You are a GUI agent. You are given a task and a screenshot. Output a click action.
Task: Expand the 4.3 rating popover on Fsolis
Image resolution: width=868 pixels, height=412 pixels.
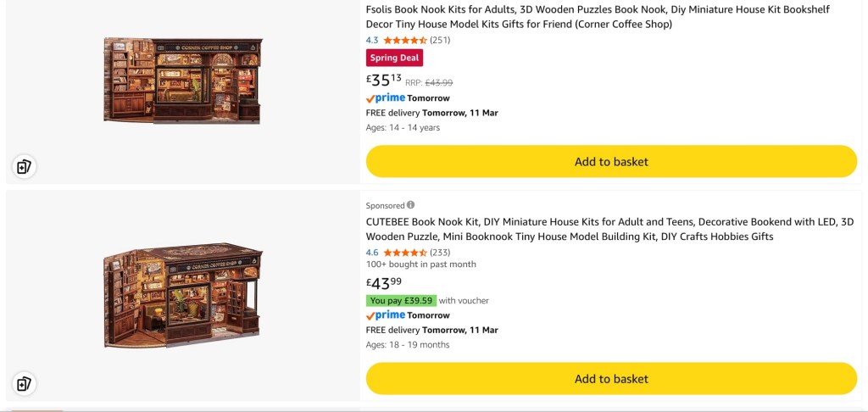(x=372, y=40)
